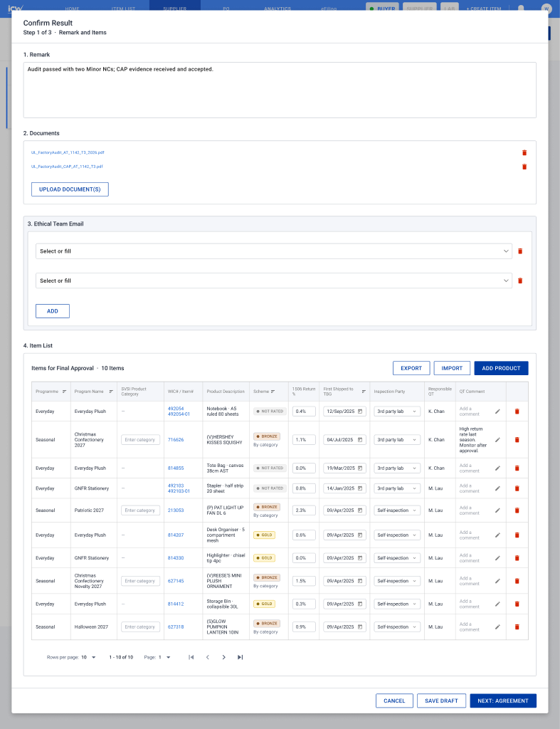Screen dimensions: 560x729
Task: Open UL_FactoryAudit_AT_1142_T3_2026.pdf link
Action: tap(68, 152)
